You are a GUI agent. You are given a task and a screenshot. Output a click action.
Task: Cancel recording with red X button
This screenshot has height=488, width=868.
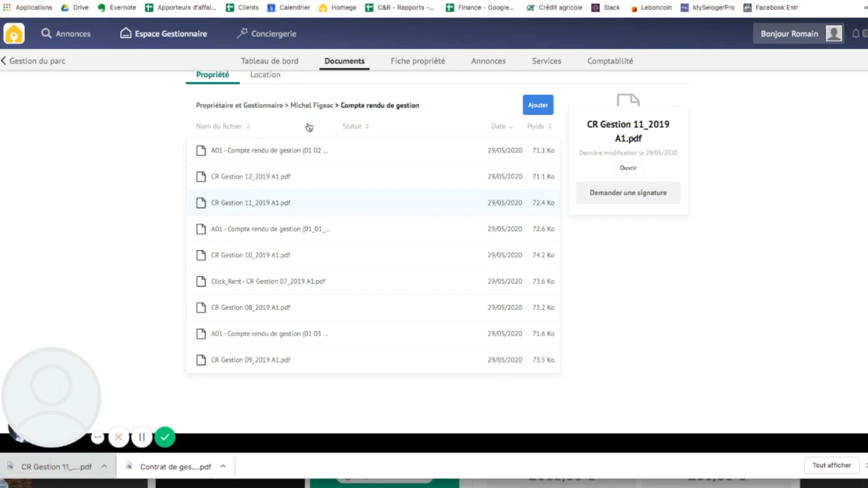click(x=119, y=437)
